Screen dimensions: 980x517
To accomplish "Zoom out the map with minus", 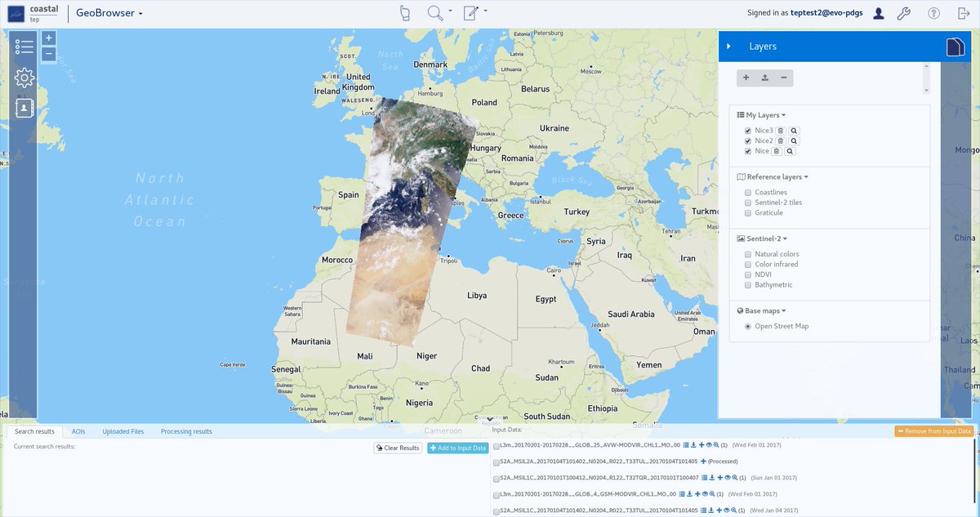I will coord(48,54).
